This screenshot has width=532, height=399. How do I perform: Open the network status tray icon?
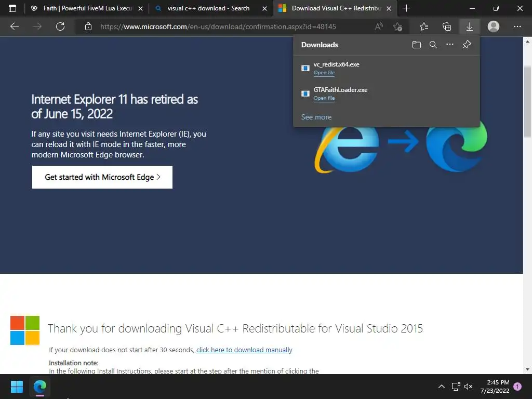point(456,387)
